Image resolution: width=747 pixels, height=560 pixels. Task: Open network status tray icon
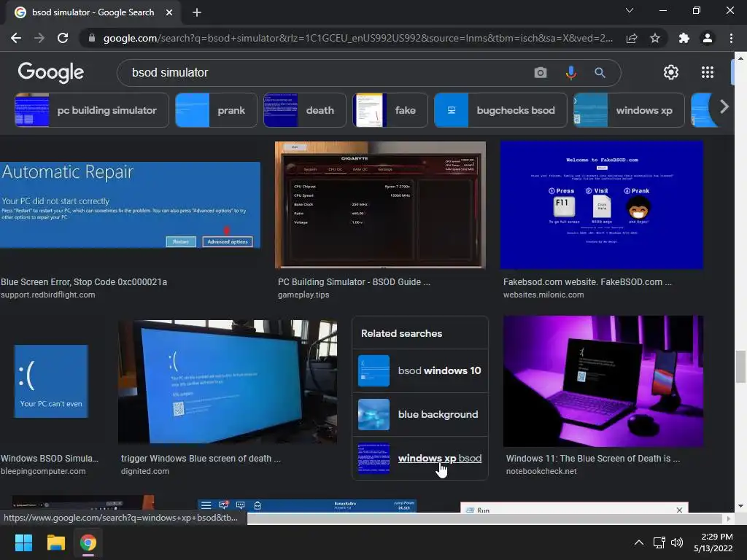pyautogui.click(x=659, y=542)
